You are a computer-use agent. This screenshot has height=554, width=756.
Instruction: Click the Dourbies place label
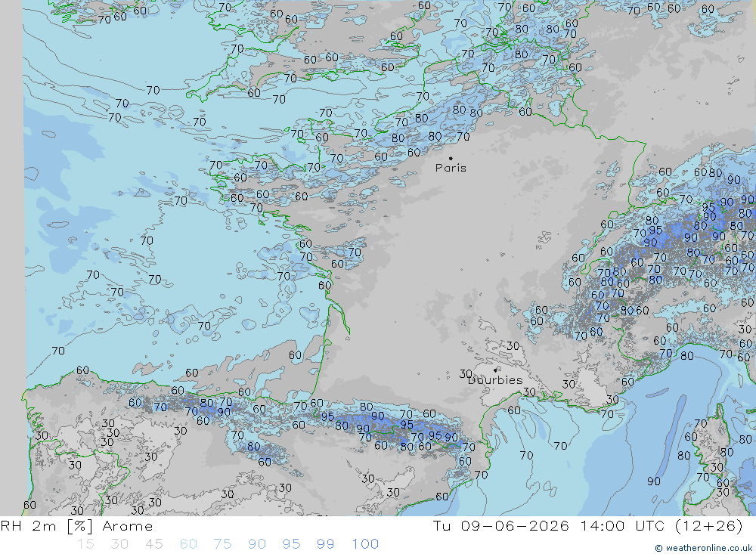(x=495, y=380)
